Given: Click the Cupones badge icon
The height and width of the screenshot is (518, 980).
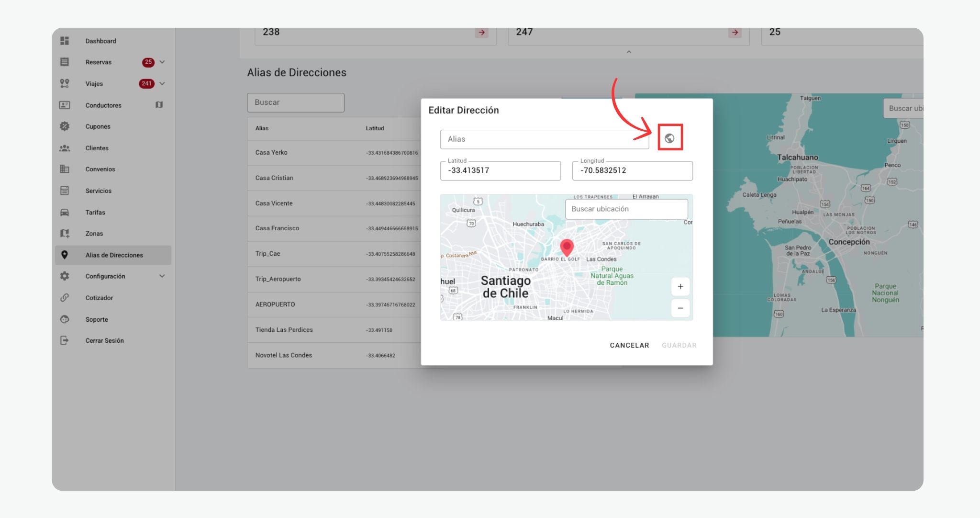Looking at the screenshot, I should click(65, 126).
